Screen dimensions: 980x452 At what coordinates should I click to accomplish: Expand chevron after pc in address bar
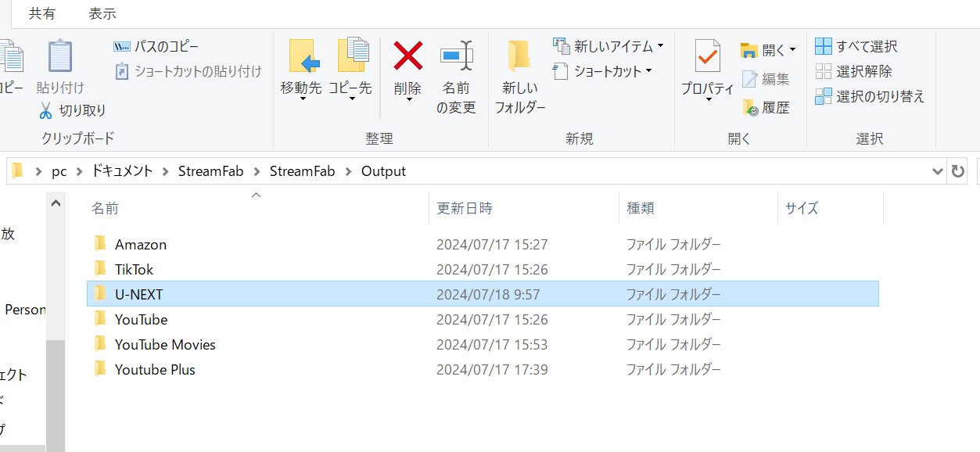79,171
